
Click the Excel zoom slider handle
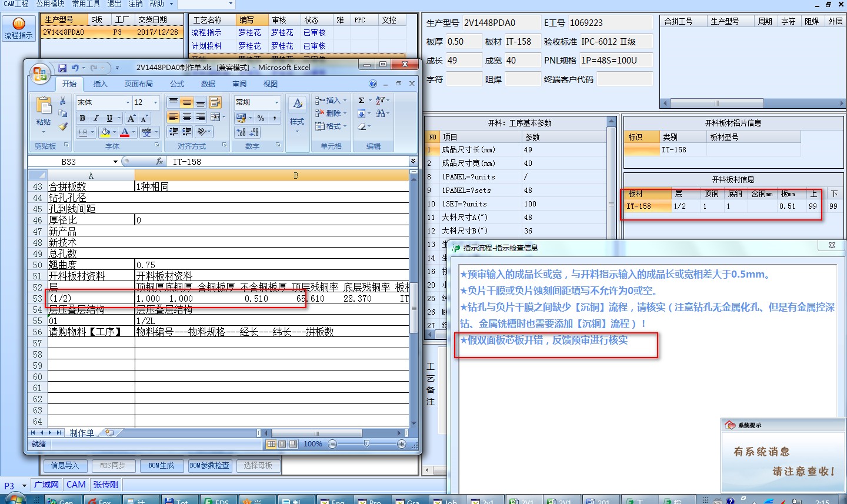point(366,444)
